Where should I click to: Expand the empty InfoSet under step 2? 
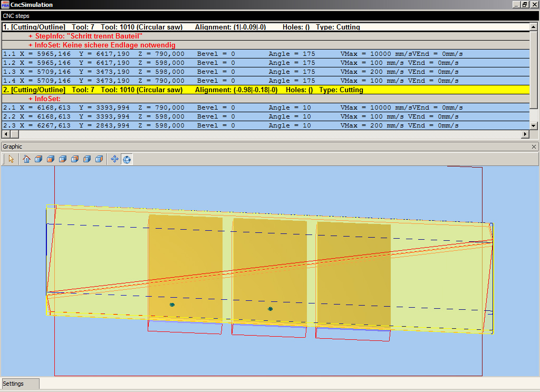click(31, 99)
